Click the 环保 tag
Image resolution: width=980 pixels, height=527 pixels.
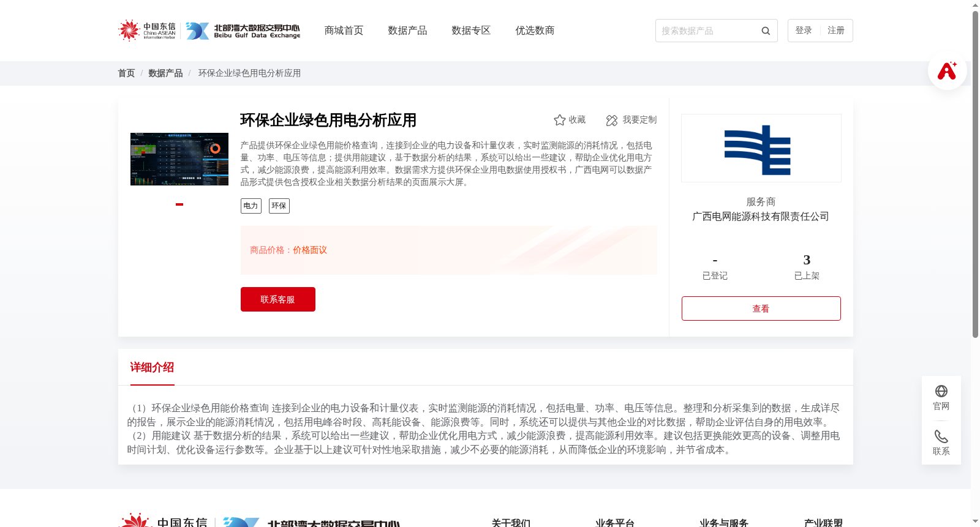coord(279,206)
